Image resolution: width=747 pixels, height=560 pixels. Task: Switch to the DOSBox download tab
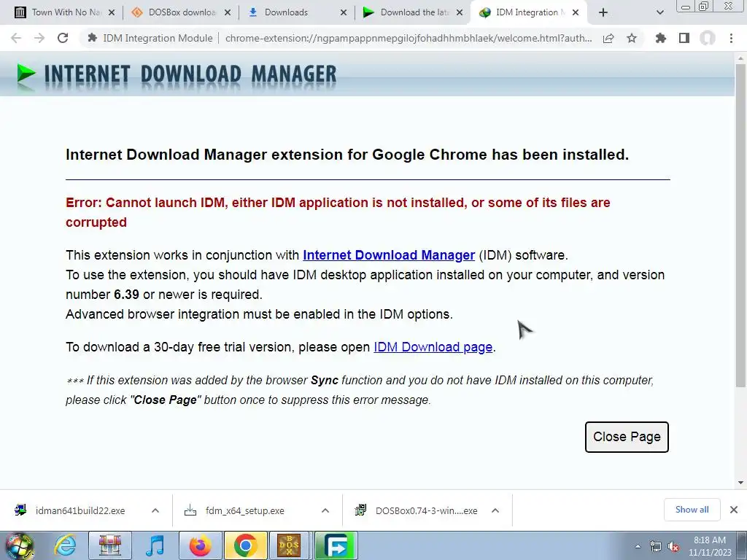tap(180, 12)
